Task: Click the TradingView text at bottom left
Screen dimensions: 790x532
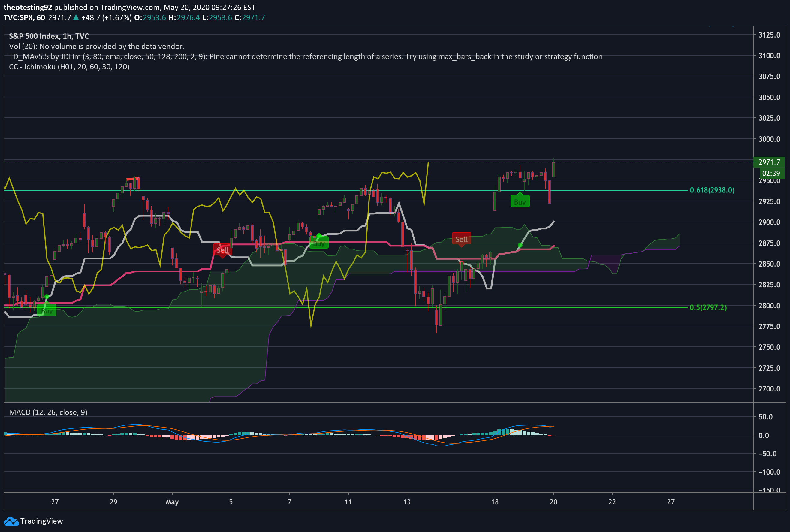Action: (41, 521)
